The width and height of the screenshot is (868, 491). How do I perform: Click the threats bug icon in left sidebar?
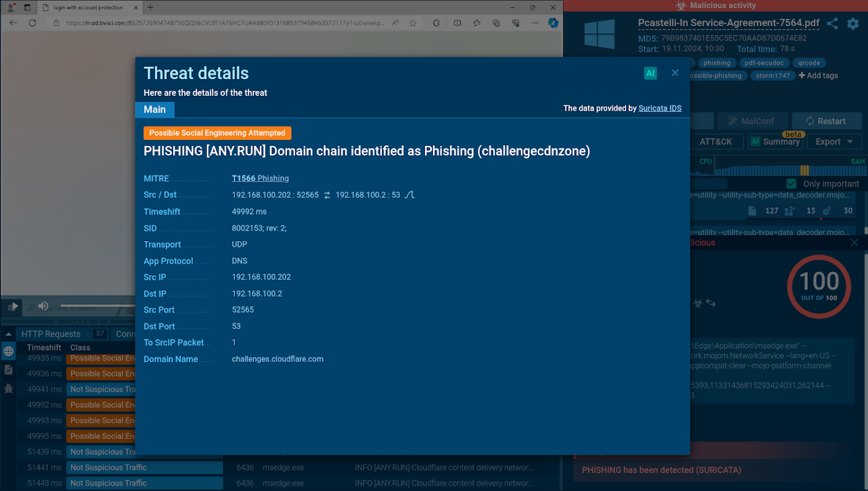coord(8,388)
